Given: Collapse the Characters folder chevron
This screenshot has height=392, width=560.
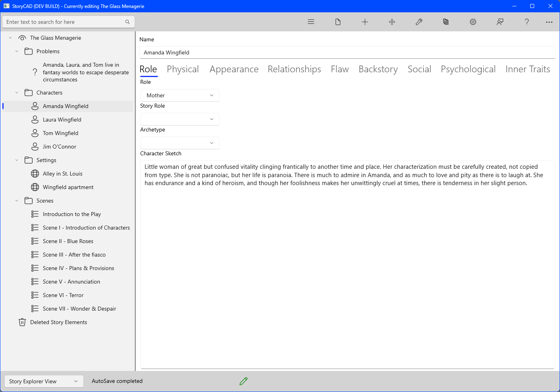Looking at the screenshot, I should pyautogui.click(x=17, y=93).
